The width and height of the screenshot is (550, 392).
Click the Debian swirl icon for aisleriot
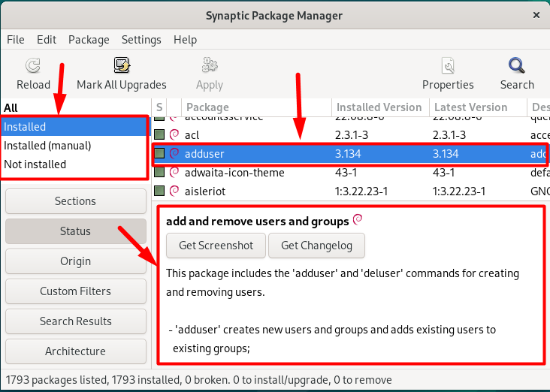pyautogui.click(x=174, y=191)
